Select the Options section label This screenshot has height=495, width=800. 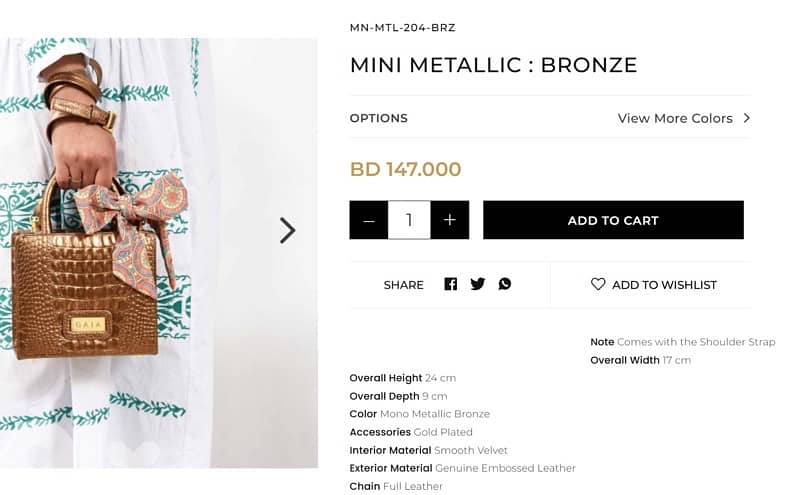[x=378, y=118]
